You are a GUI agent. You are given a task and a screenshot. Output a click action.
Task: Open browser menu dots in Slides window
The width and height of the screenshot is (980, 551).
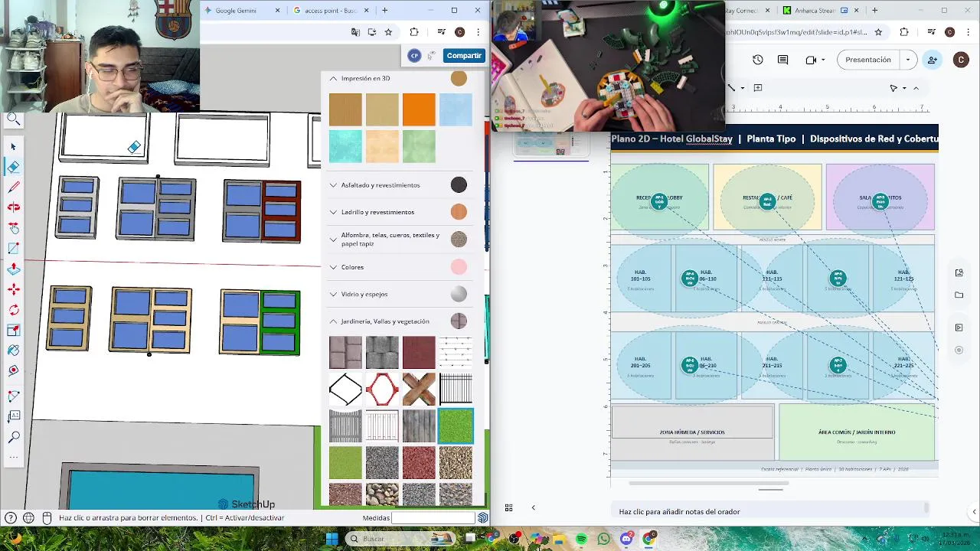pyautogui.click(x=969, y=32)
